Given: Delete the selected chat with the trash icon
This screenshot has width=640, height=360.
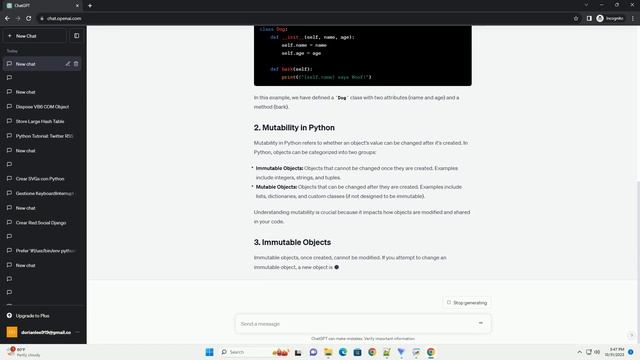Looking at the screenshot, I should tap(76, 64).
